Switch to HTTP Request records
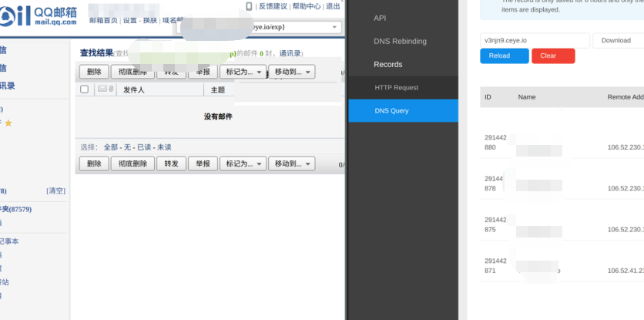Screen dimensions: 644x320 (403, 88)
